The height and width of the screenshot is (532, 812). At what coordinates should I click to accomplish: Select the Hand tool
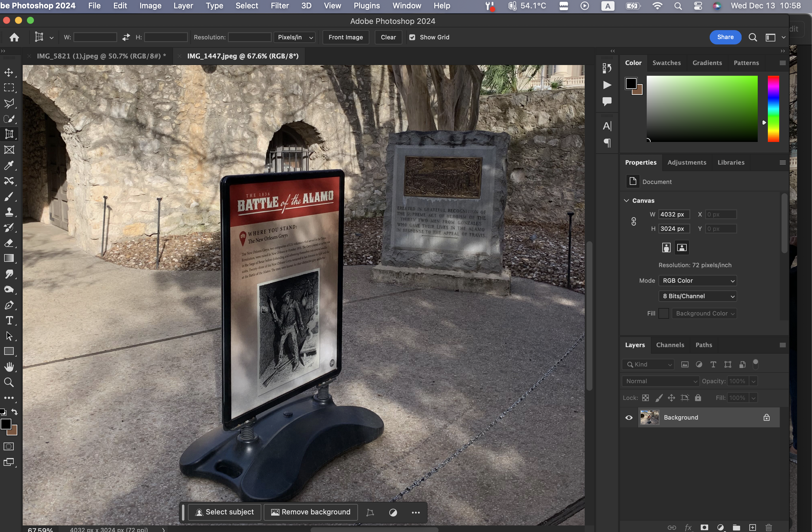pos(9,367)
